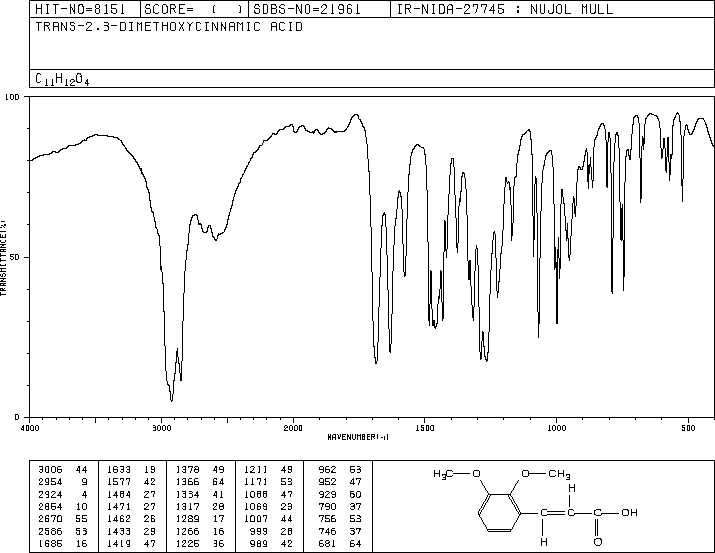Select the 952 peak table entry
This screenshot has height=553, width=715.
pyautogui.click(x=340, y=481)
